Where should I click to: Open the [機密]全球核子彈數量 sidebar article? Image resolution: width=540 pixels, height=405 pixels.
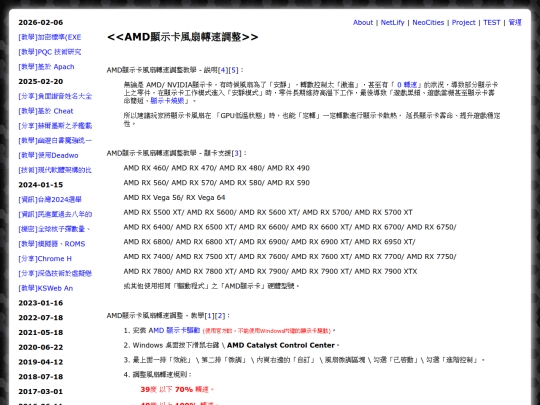coord(54,229)
